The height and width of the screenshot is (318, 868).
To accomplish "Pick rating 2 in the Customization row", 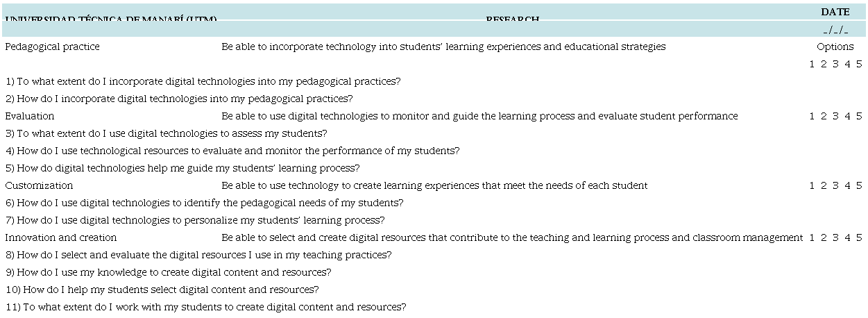I will tap(824, 186).
